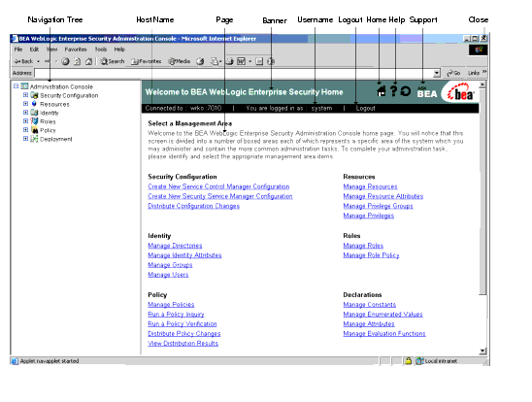Open the Media toolbar button
Viewport: 532px width, 402px height.
180,61
